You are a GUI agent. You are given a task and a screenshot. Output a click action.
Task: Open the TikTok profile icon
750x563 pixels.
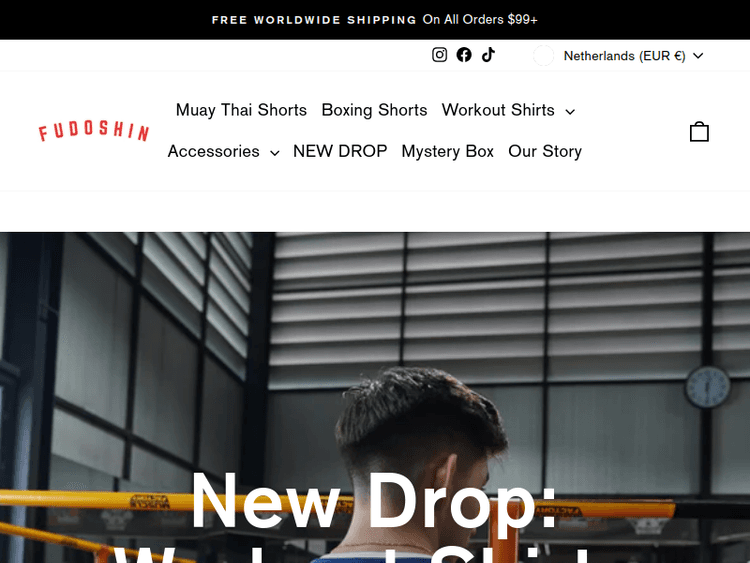click(488, 55)
